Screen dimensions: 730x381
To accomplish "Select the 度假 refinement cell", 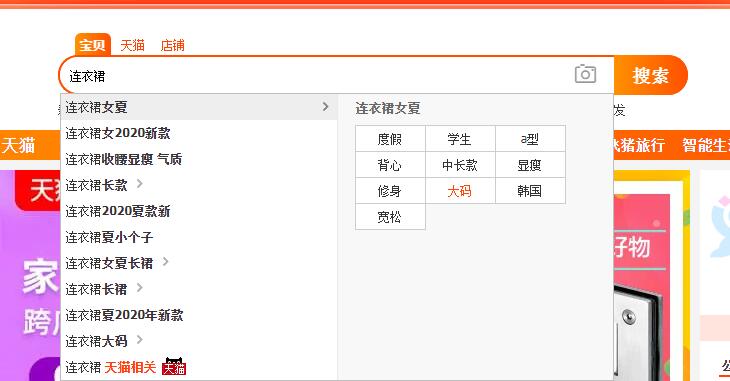I will tap(390, 139).
